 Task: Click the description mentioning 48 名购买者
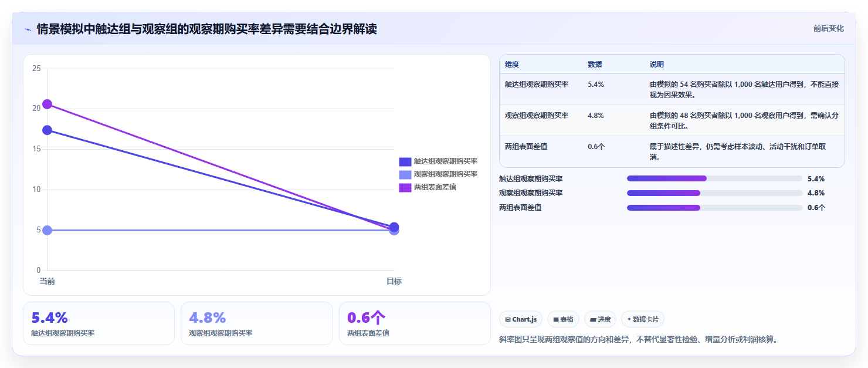pyautogui.click(x=744, y=120)
